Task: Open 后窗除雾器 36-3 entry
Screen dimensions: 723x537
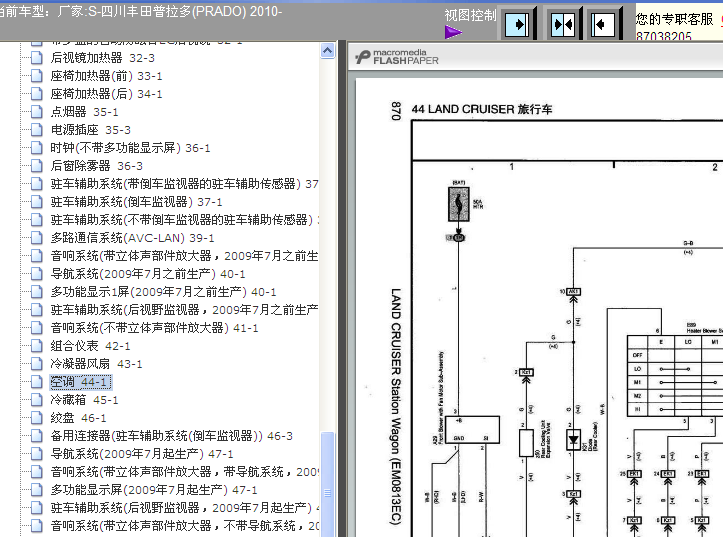Action: click(x=96, y=166)
